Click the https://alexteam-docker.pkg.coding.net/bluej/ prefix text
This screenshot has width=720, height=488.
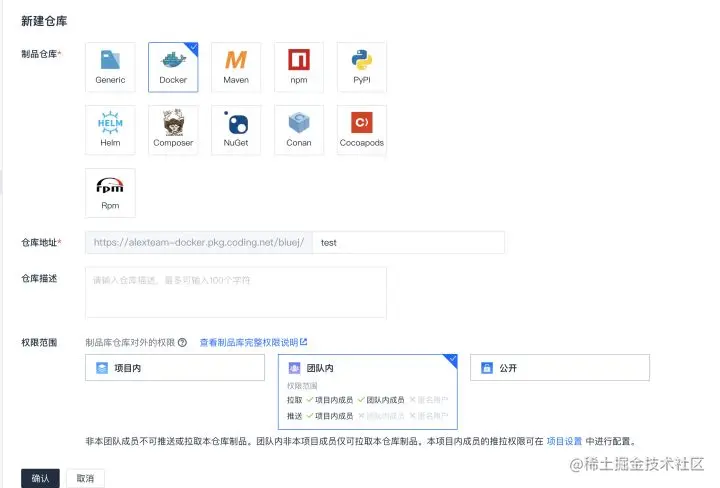[199, 242]
